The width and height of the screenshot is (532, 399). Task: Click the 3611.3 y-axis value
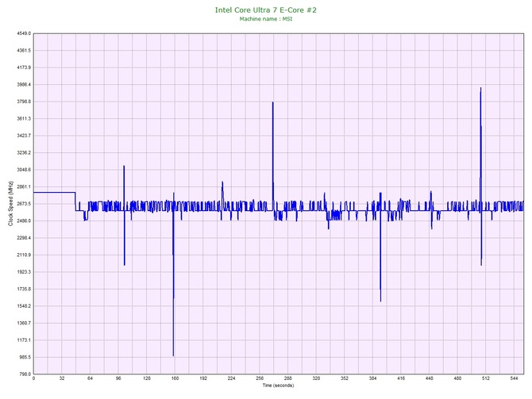click(x=24, y=119)
